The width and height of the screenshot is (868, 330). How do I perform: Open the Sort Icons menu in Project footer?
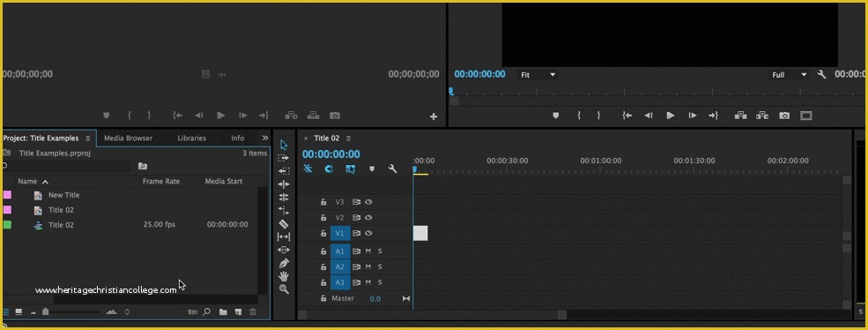[x=127, y=311]
